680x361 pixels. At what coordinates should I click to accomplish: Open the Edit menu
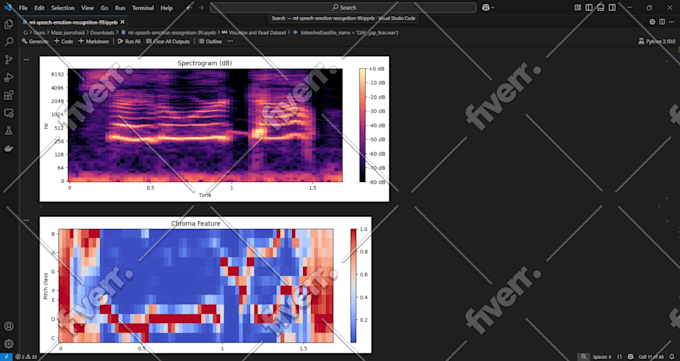pyautogui.click(x=39, y=8)
